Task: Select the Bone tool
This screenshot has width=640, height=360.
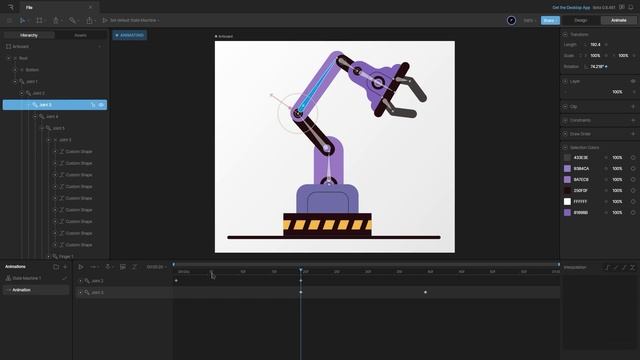Action: (72, 20)
